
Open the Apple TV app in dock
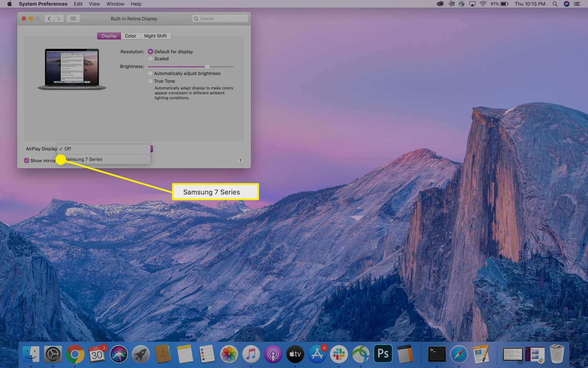pos(295,355)
